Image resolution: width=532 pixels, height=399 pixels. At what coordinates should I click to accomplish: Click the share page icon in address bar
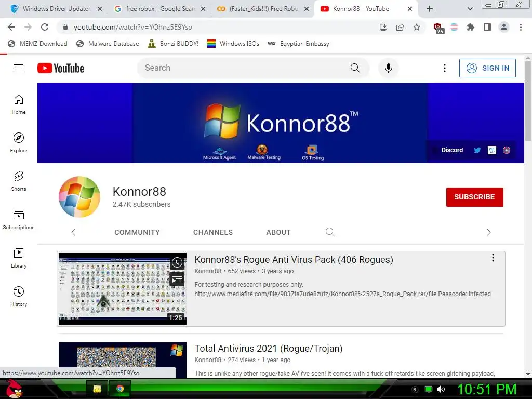pos(400,27)
